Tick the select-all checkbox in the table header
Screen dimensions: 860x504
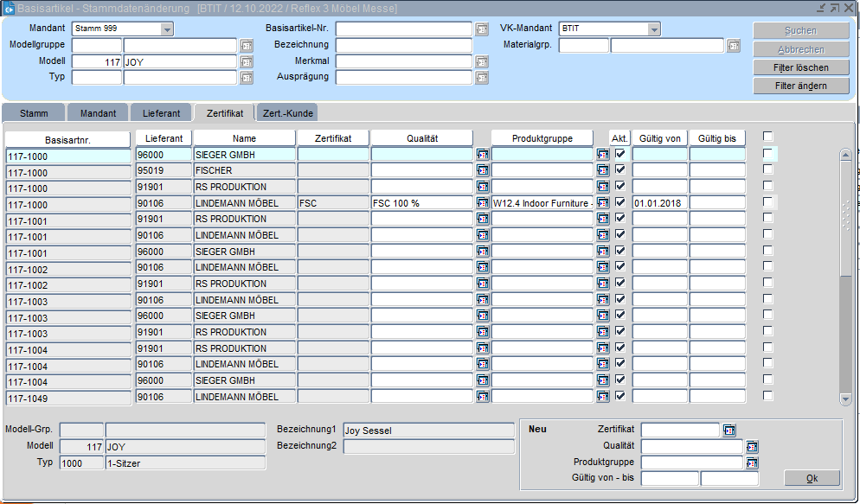coord(767,136)
